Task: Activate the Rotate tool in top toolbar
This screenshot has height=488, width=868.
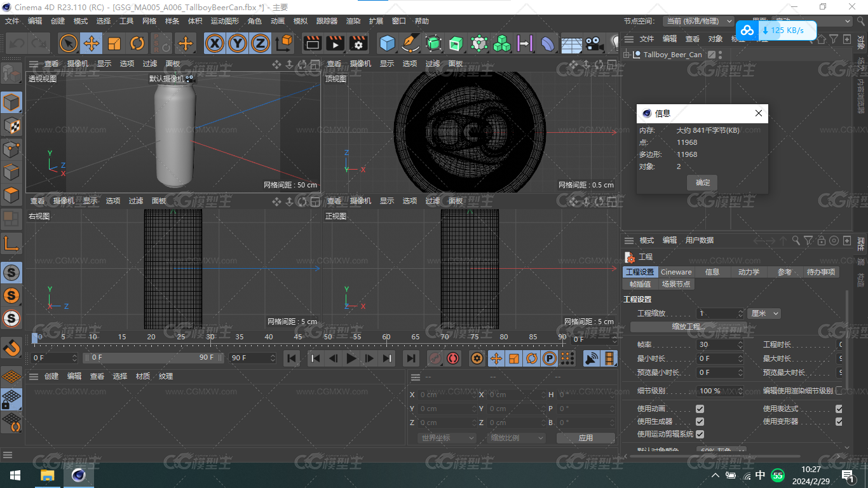Action: (137, 43)
